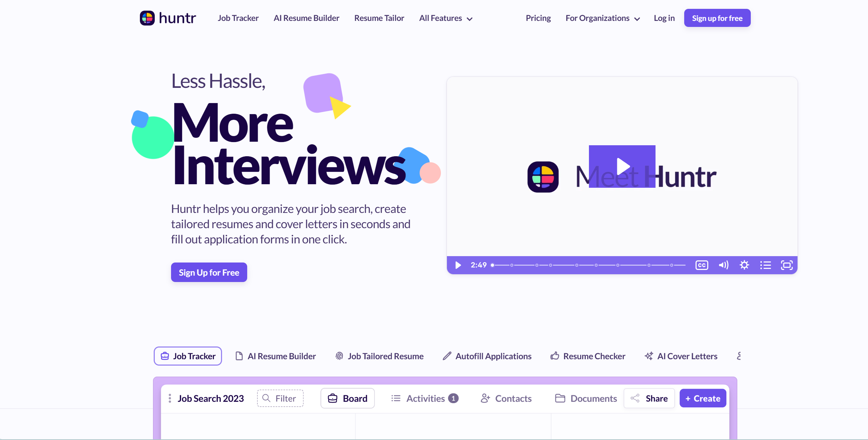868x440 pixels.
Task: Click the Activities count badge
Action: click(x=453, y=399)
